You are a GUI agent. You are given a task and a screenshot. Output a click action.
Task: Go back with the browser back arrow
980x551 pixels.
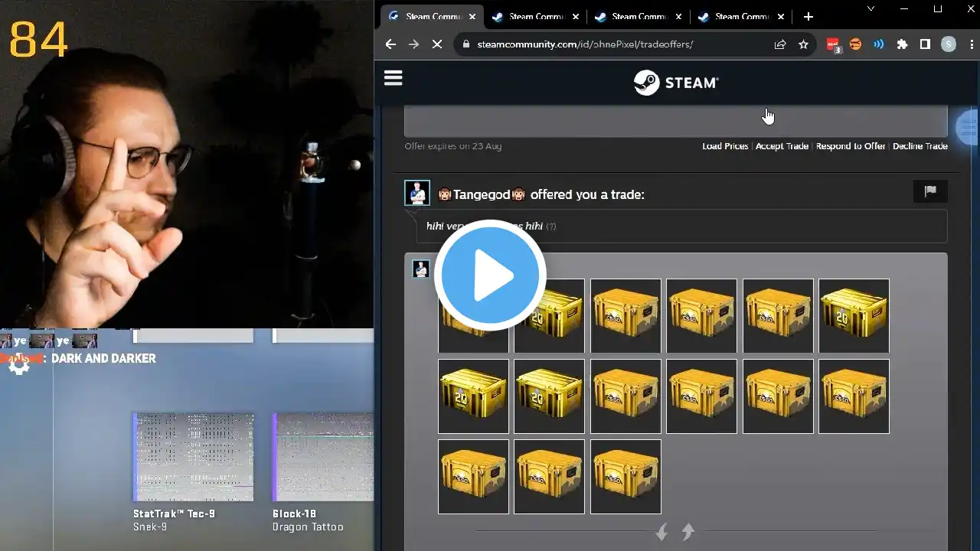click(390, 44)
